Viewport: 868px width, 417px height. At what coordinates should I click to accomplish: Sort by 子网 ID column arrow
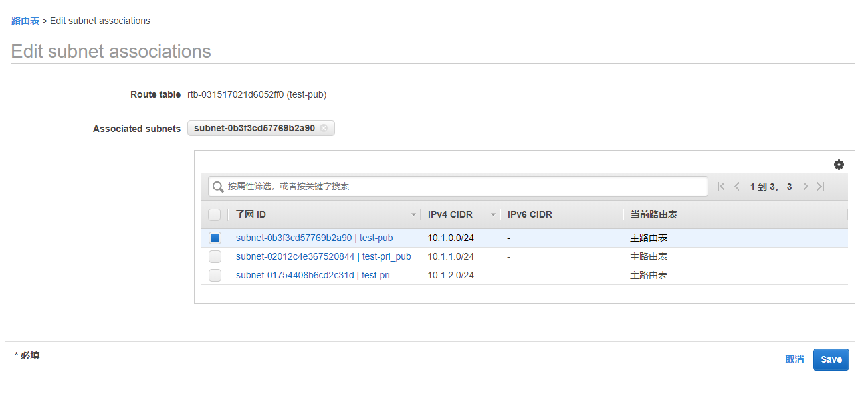[x=413, y=215]
